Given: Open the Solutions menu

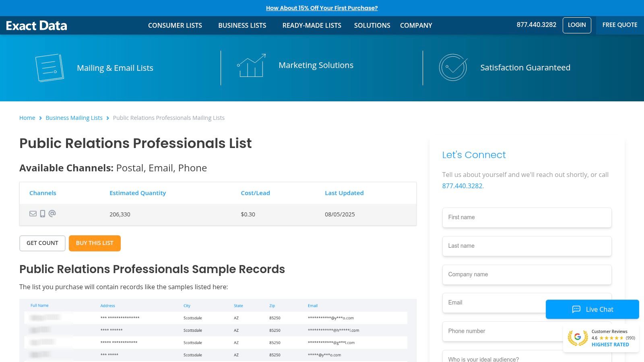Looking at the screenshot, I should (372, 25).
